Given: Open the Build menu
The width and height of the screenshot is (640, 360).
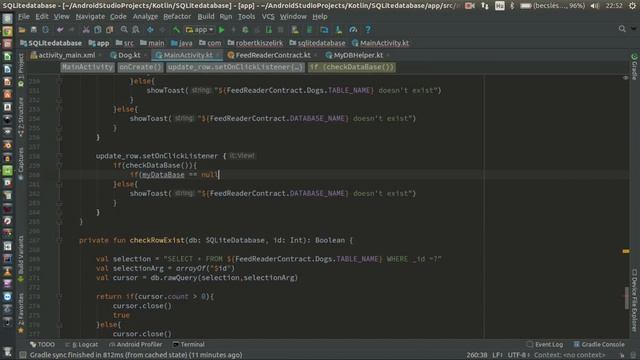Looking at the screenshot, I should point(206,17).
